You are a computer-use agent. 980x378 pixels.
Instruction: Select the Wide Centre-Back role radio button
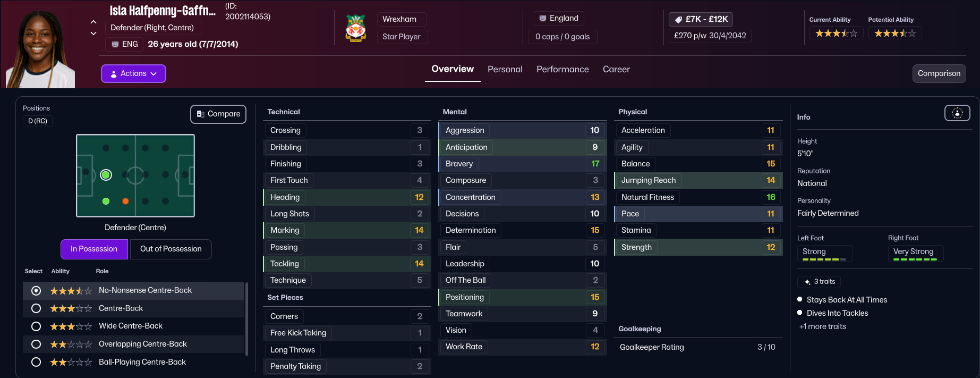point(36,326)
